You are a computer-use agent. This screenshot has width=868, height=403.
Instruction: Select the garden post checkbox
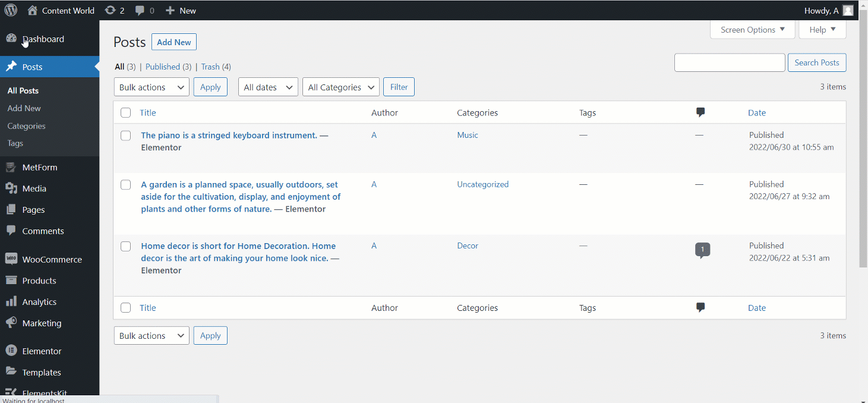[x=125, y=185]
